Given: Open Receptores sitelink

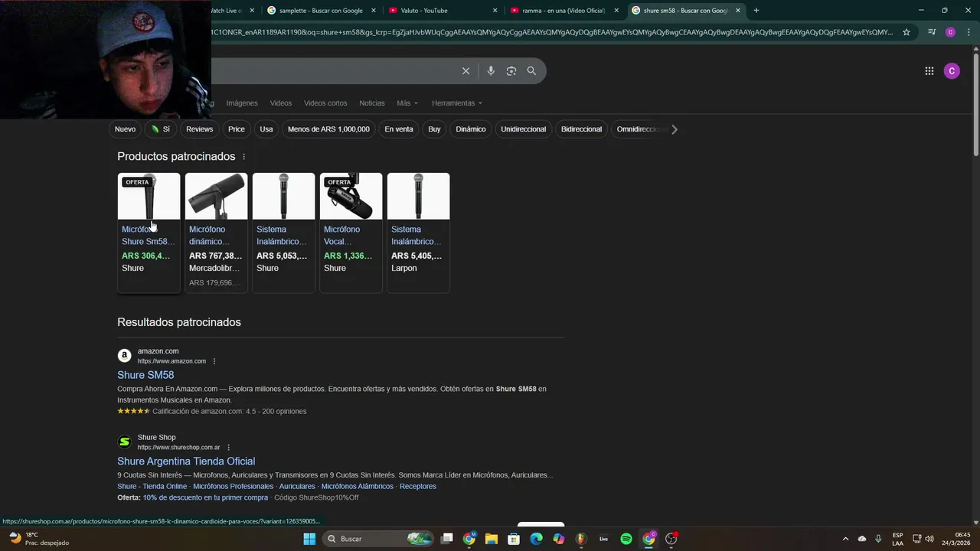Looking at the screenshot, I should (x=418, y=487).
